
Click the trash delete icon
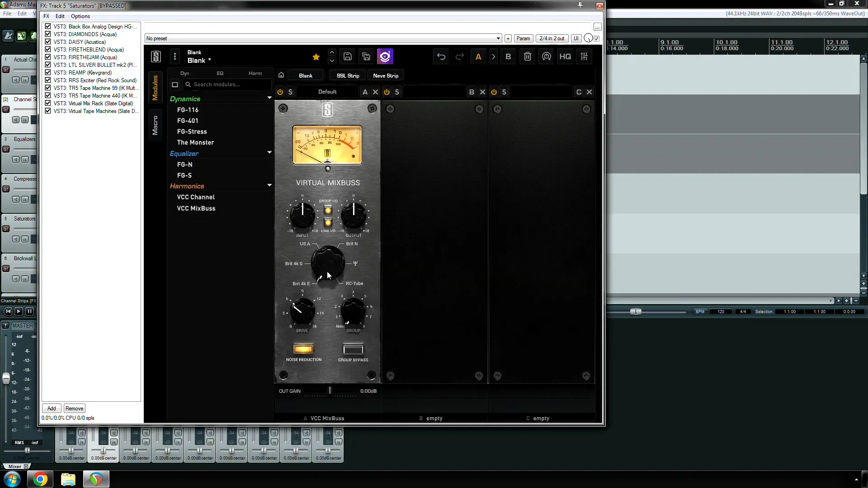[x=527, y=56]
